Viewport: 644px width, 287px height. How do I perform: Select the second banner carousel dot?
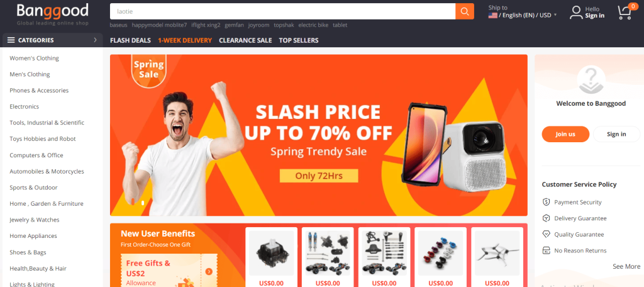pos(143,203)
